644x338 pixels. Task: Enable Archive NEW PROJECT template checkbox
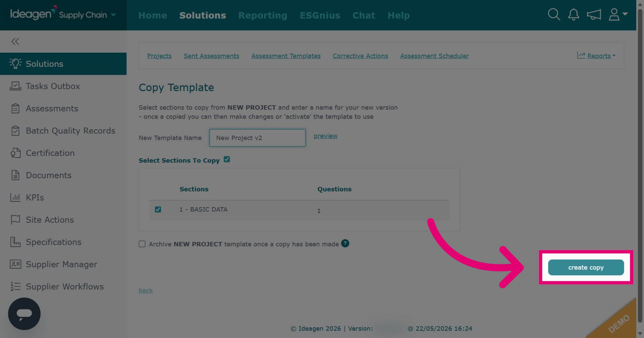(x=142, y=244)
